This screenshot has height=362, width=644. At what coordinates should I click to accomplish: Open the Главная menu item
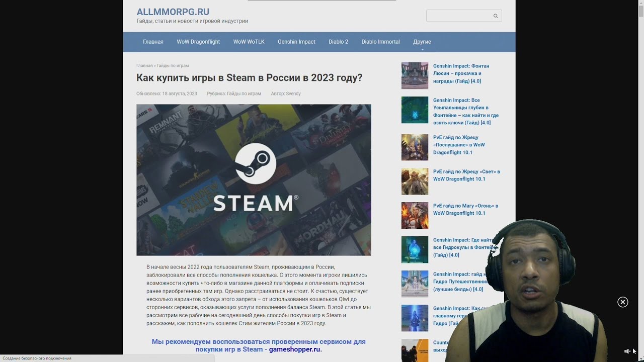(x=153, y=42)
